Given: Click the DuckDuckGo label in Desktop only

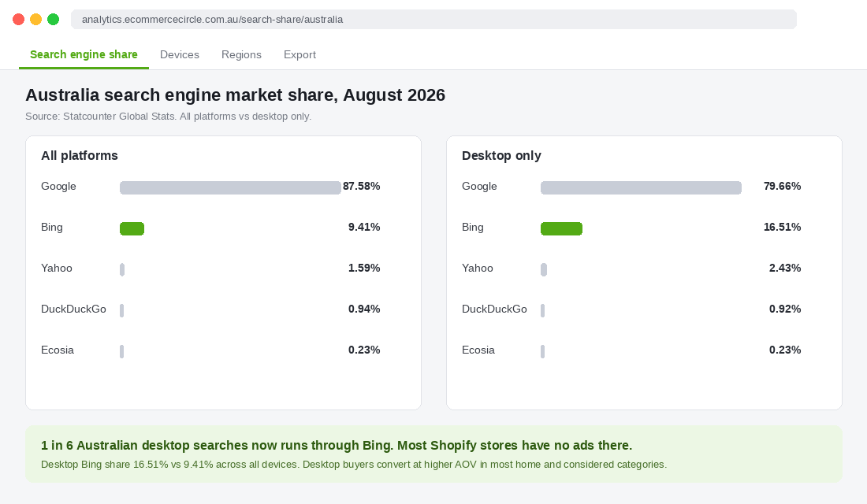Looking at the screenshot, I should [494, 309].
